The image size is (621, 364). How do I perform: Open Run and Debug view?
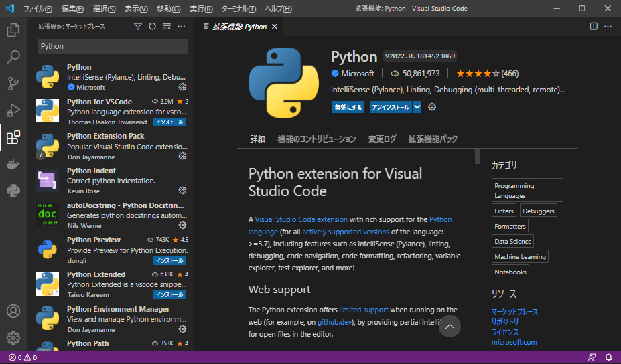13,111
